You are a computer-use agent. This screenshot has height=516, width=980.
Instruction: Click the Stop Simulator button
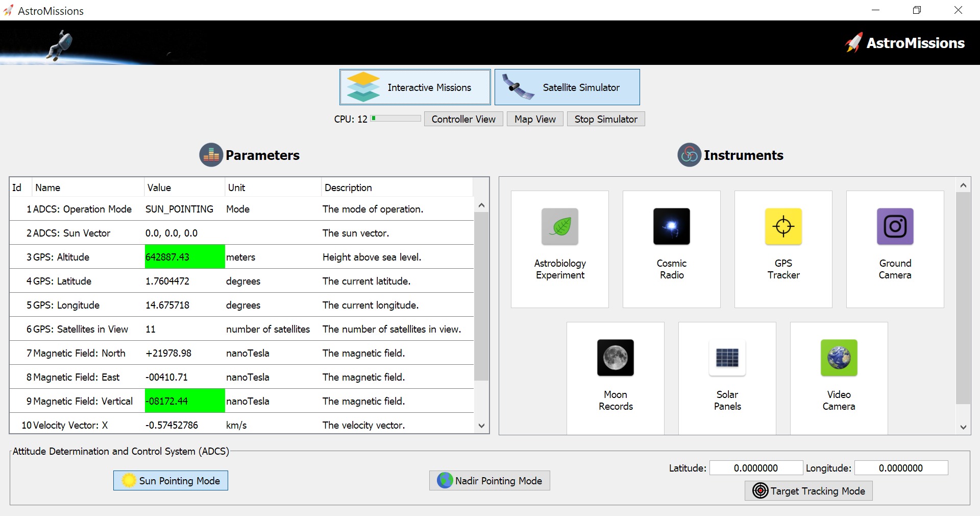tap(606, 119)
